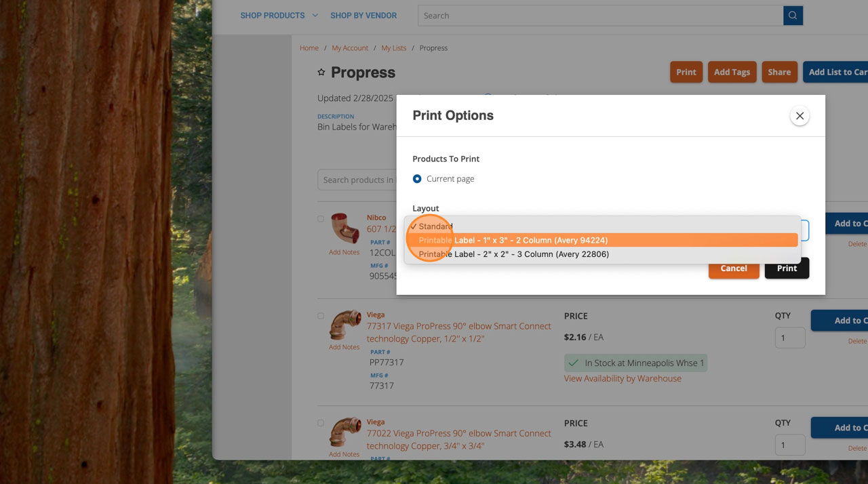Click View Availability by Warehouse link

(623, 378)
